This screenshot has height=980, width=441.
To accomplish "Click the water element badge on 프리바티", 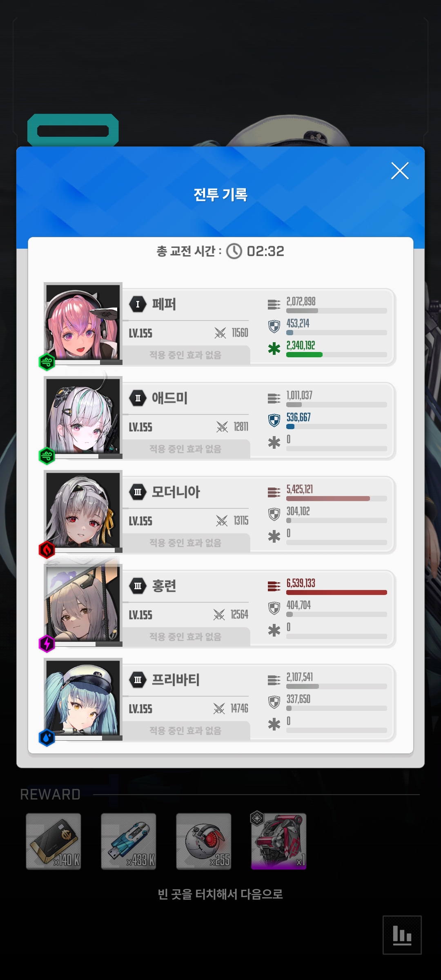I will pyautogui.click(x=47, y=737).
